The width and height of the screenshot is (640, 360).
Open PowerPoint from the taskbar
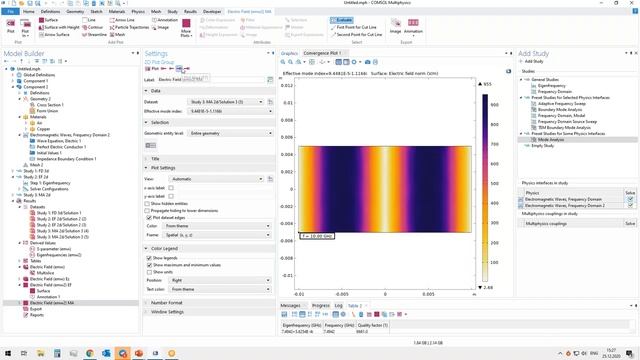pos(139,353)
